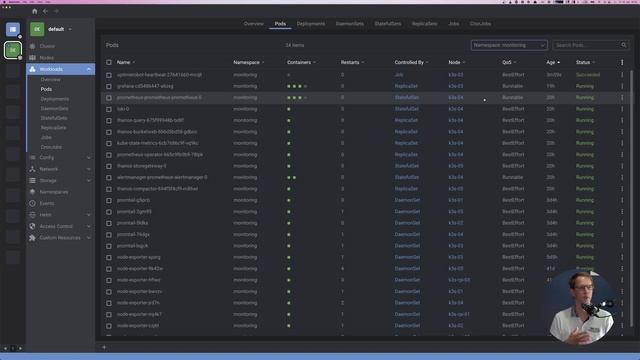Click container status dots for alertmanager pod
This screenshot has height=360, width=640.
click(291, 178)
